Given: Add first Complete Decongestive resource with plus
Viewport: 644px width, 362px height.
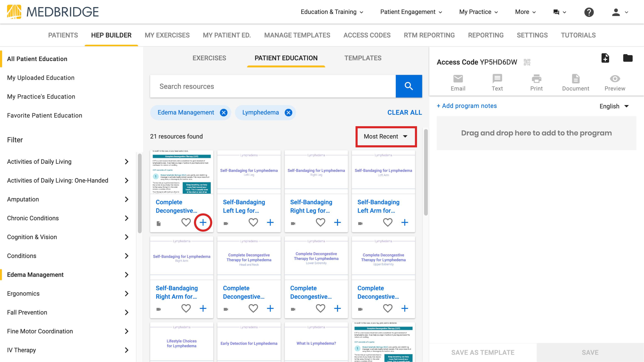Looking at the screenshot, I should coord(203,222).
